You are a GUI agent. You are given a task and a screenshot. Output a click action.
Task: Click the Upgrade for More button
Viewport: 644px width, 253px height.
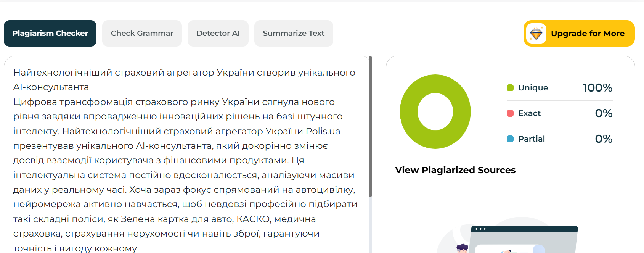pyautogui.click(x=579, y=33)
